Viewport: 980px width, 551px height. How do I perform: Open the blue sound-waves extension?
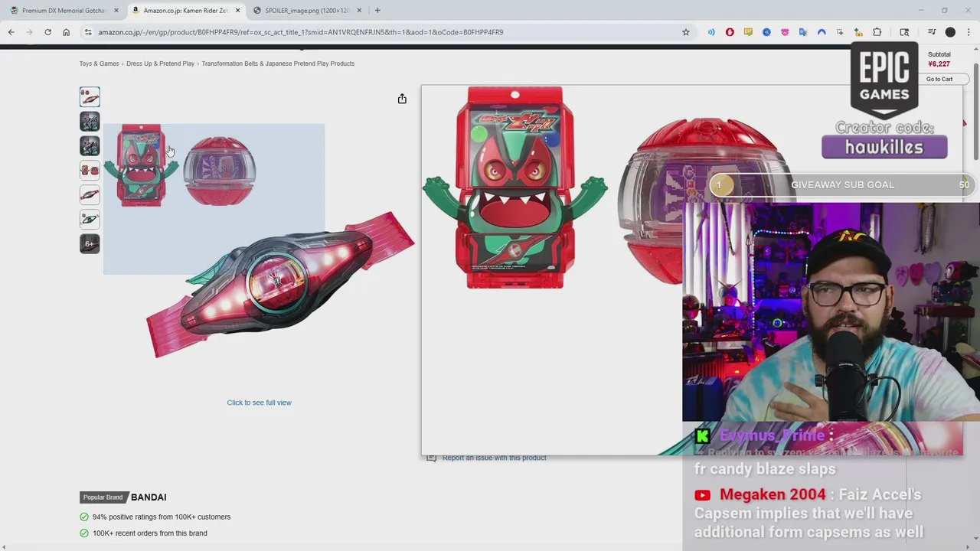pos(711,32)
